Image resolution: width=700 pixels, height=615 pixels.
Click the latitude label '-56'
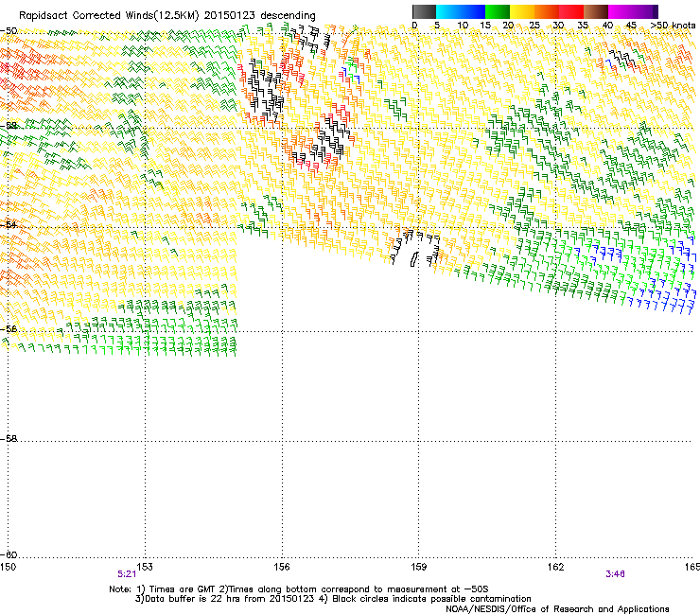coord(9,329)
